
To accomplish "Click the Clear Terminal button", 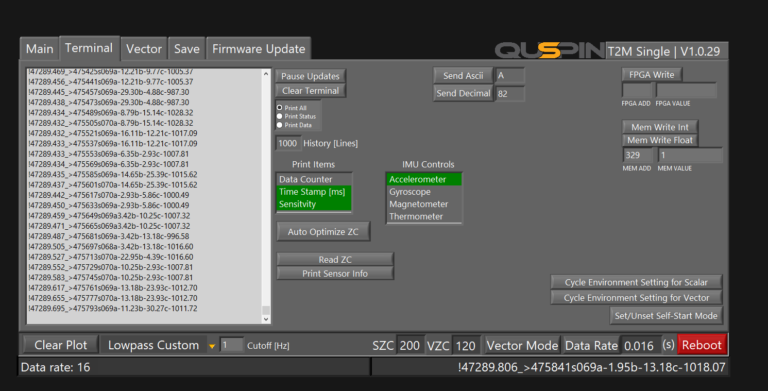I will [310, 91].
